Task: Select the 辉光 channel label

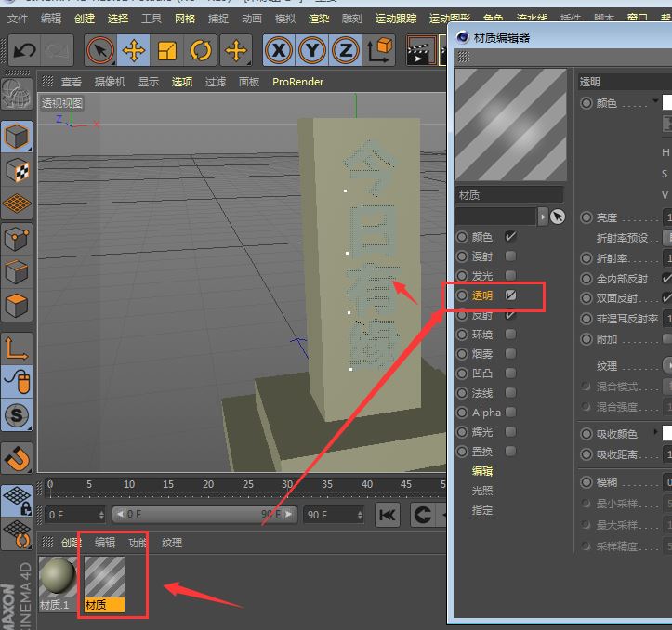Action: (x=482, y=431)
